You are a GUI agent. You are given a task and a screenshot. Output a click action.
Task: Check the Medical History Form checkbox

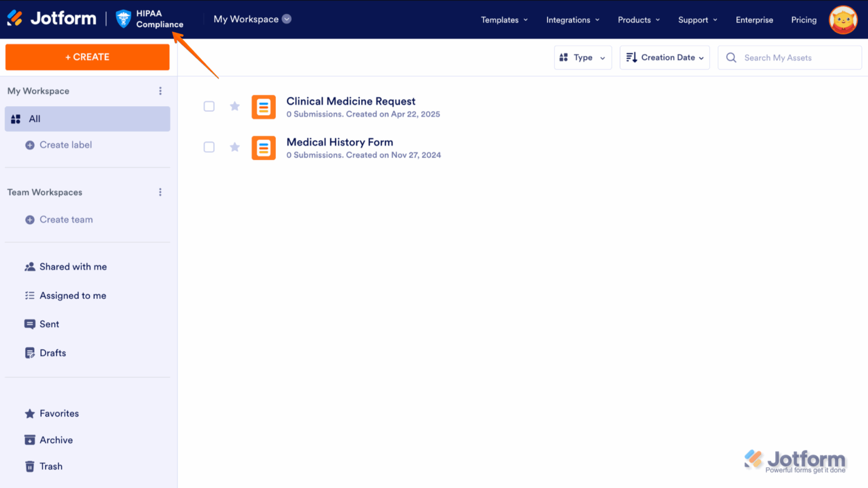pos(209,147)
